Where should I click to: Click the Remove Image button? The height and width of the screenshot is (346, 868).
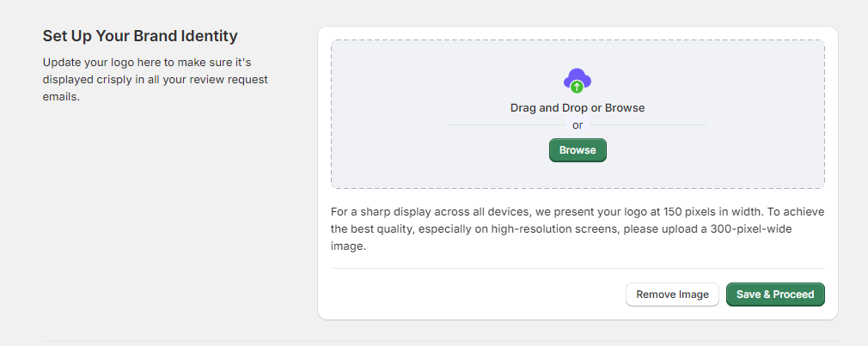pyautogui.click(x=672, y=294)
